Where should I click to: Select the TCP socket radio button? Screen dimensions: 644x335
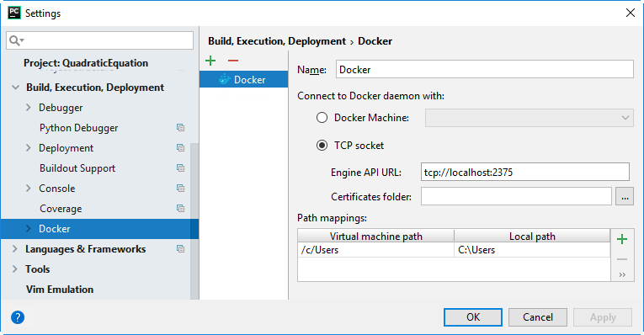[322, 146]
